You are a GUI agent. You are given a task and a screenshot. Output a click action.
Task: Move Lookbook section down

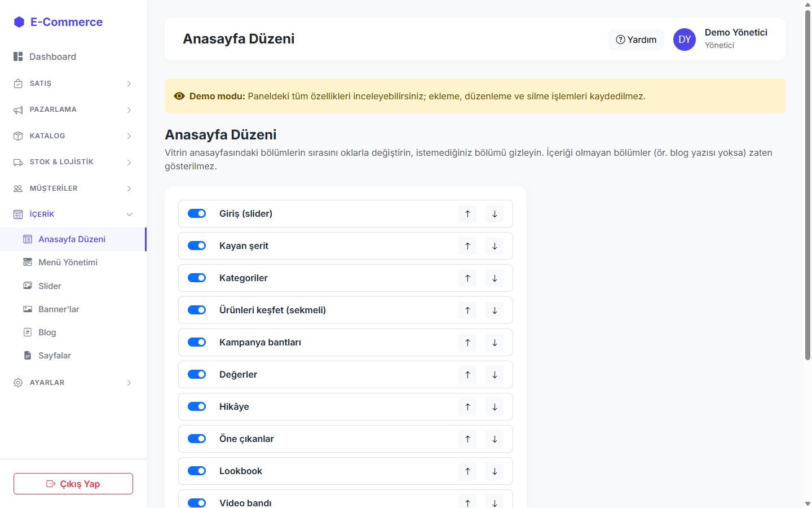[495, 471]
